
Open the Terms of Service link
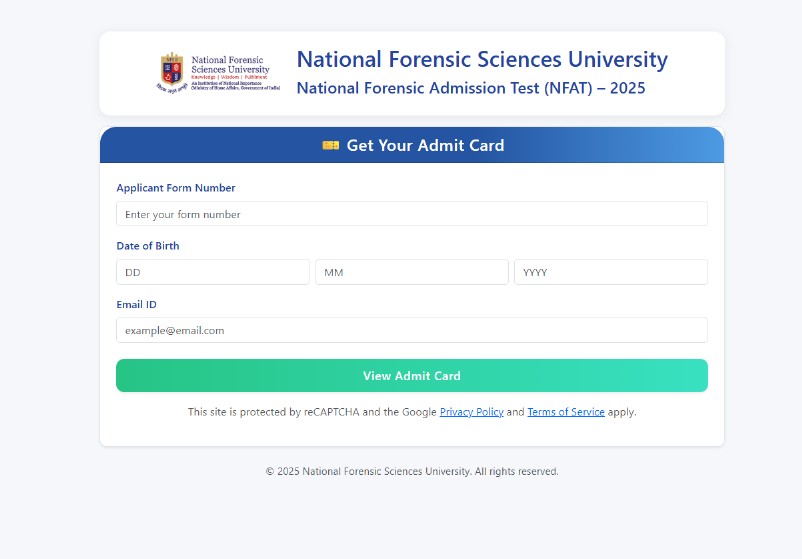[x=565, y=412]
